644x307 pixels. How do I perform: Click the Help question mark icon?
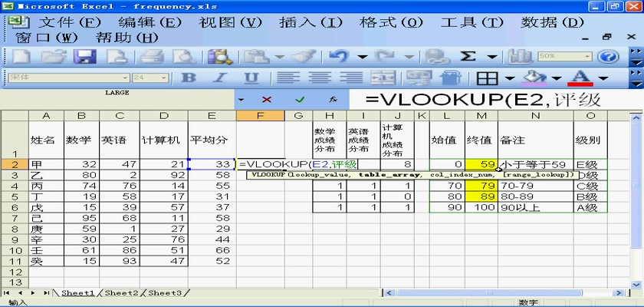pyautogui.click(x=607, y=56)
